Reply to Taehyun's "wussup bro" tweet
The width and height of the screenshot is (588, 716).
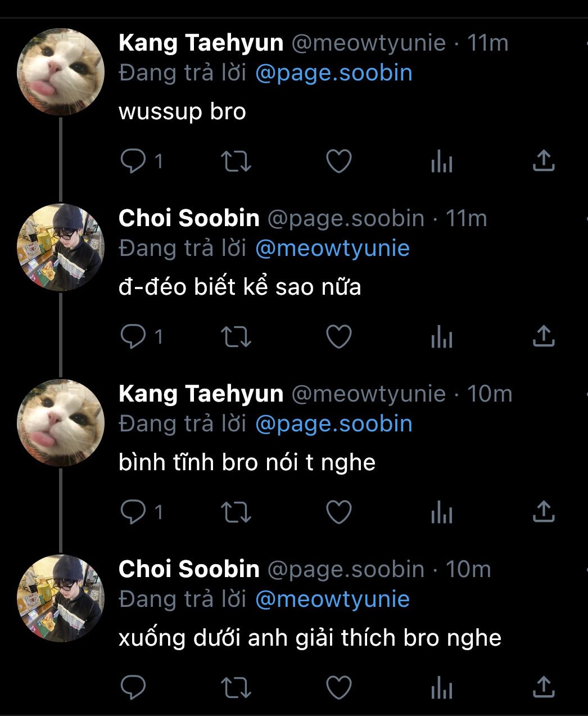[133, 161]
